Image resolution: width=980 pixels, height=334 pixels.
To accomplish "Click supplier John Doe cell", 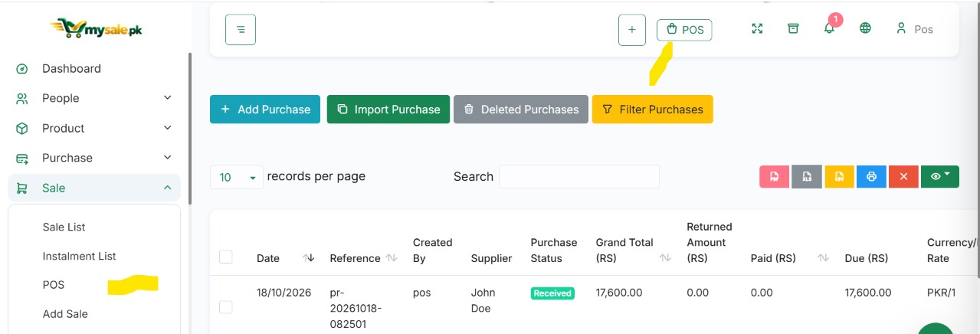I will click(x=483, y=300).
